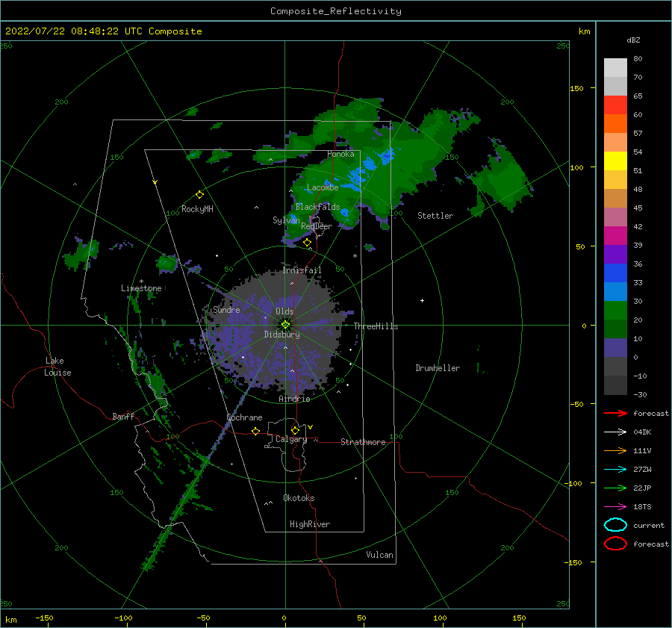
Task: Pick the green 22JP arrow in legend
Action: click(615, 488)
